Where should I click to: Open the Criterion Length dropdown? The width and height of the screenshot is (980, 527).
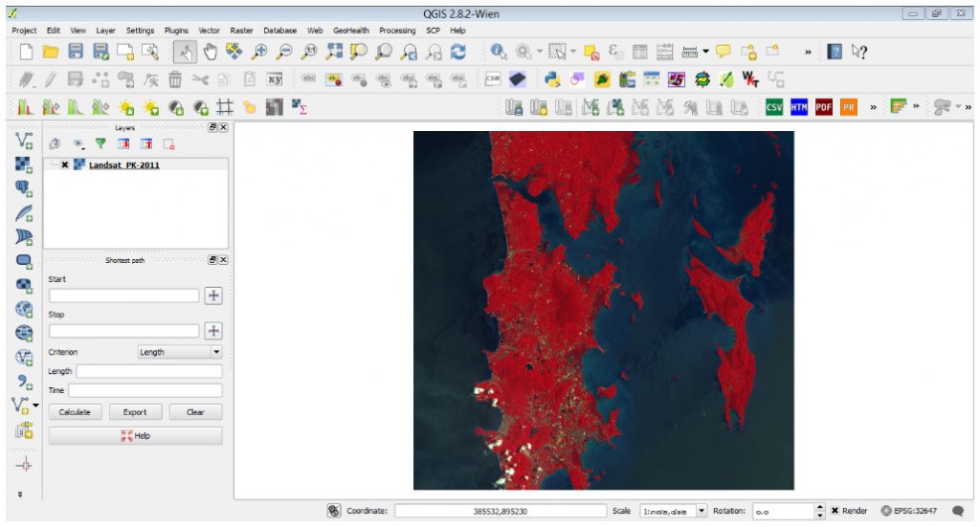point(180,352)
